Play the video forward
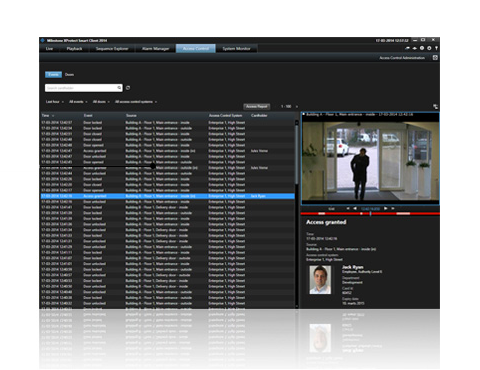 tap(386, 208)
